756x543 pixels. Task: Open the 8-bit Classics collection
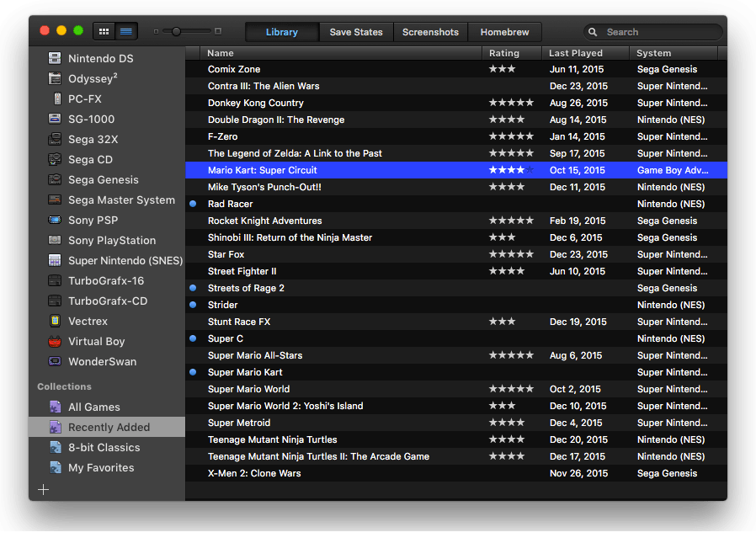107,448
